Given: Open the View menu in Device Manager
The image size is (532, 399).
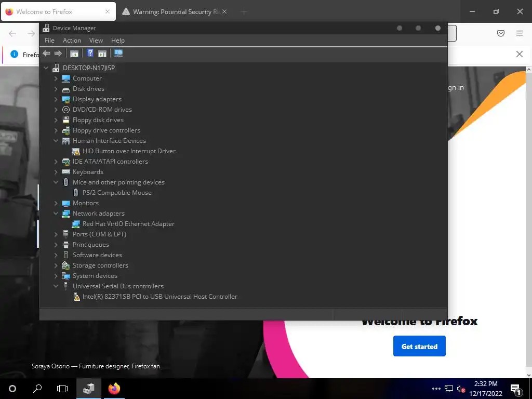Looking at the screenshot, I should (x=96, y=41).
